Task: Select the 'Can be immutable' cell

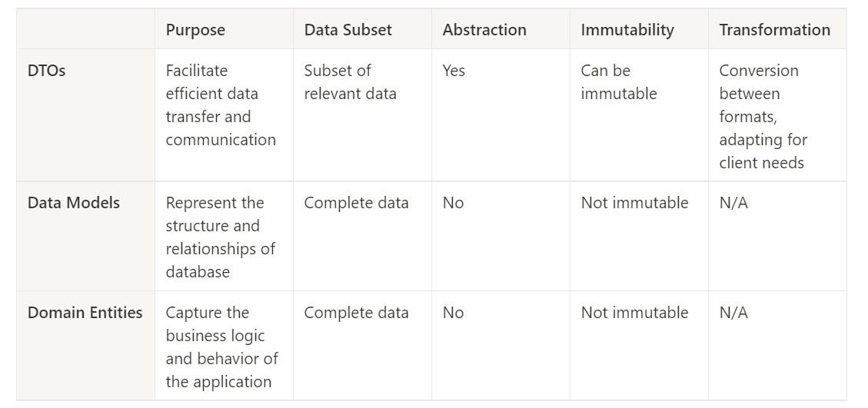Action: click(x=618, y=82)
